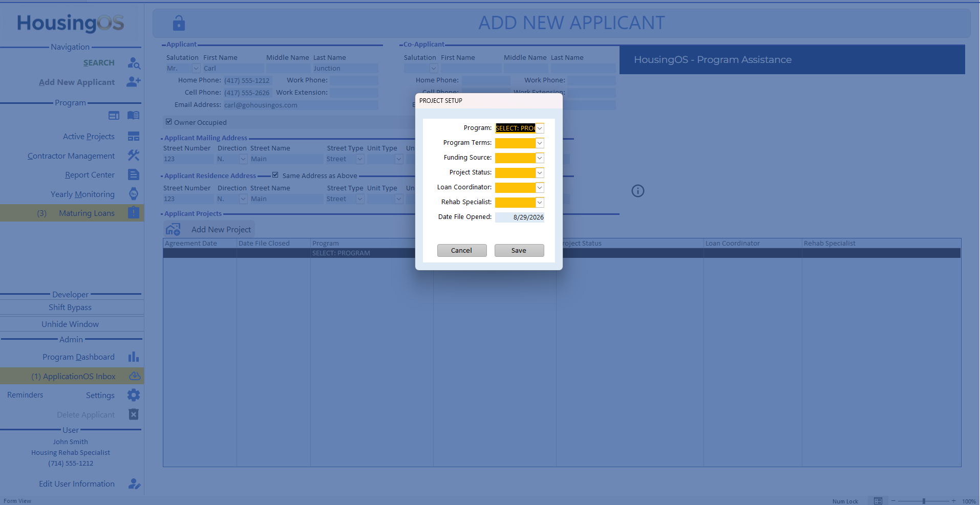
Task: Expand the Loan Coordinator dropdown
Action: pos(540,188)
